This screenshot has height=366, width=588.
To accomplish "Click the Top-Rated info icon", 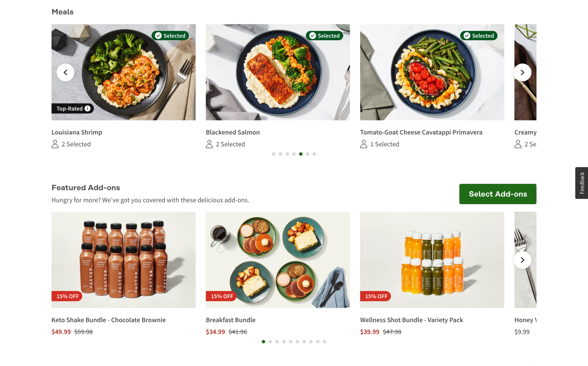I will click(x=88, y=108).
